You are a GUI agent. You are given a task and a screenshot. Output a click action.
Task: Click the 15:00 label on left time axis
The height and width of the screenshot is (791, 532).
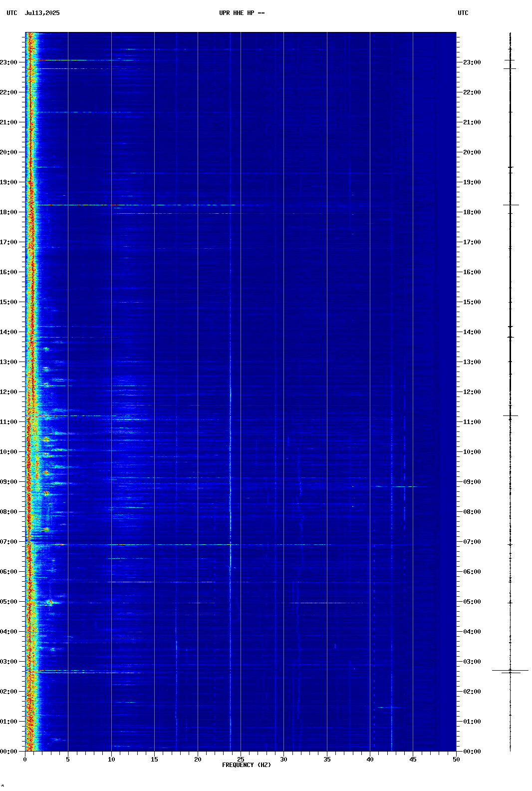click(x=8, y=302)
